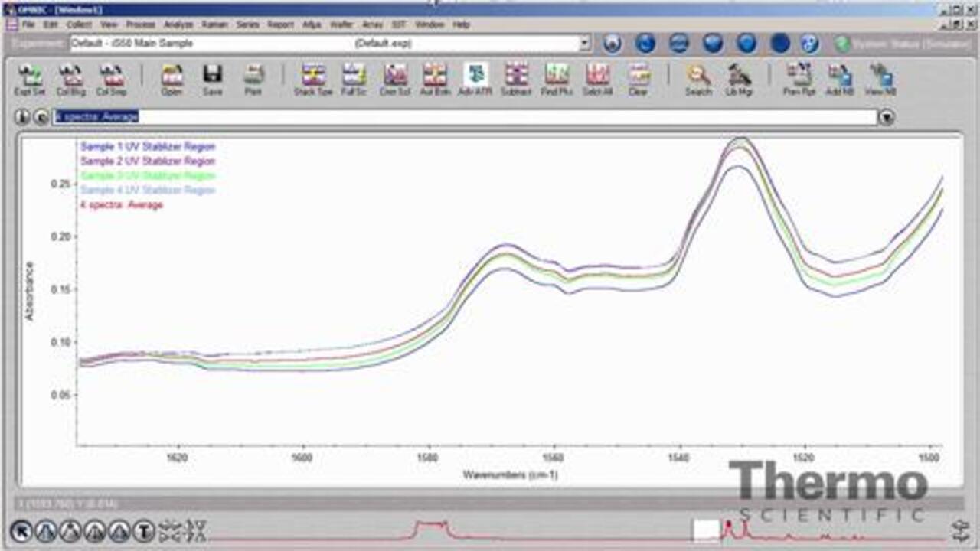
Task: Open the Collect menu
Action: [x=79, y=24]
